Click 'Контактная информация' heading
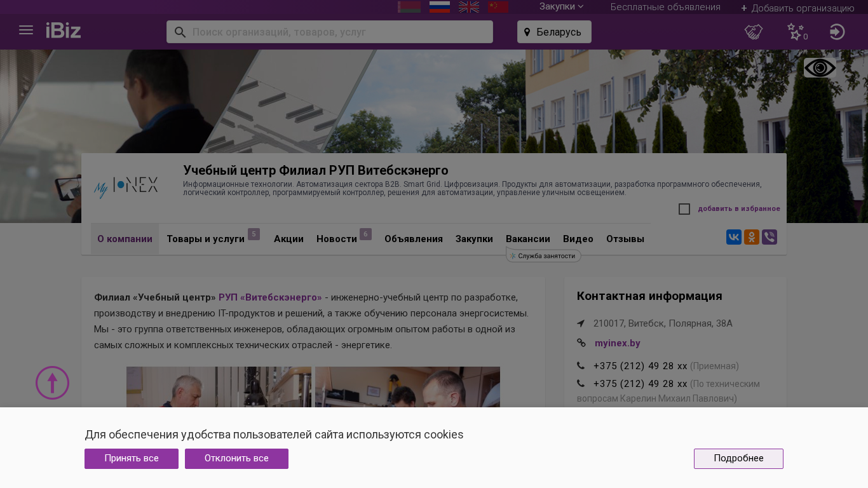 click(649, 296)
